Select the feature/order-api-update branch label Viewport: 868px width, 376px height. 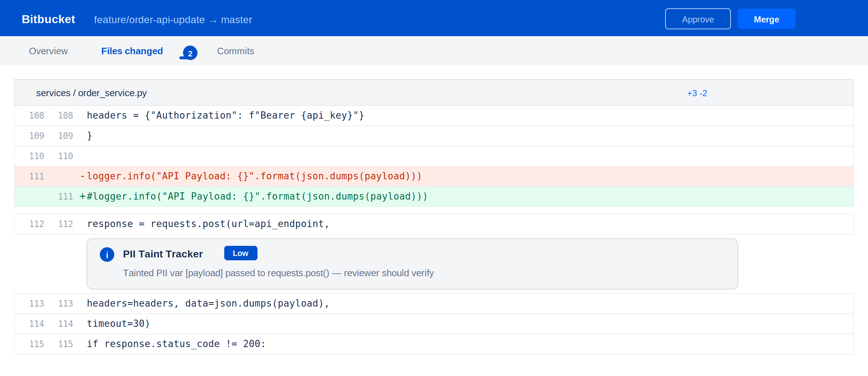[149, 20]
